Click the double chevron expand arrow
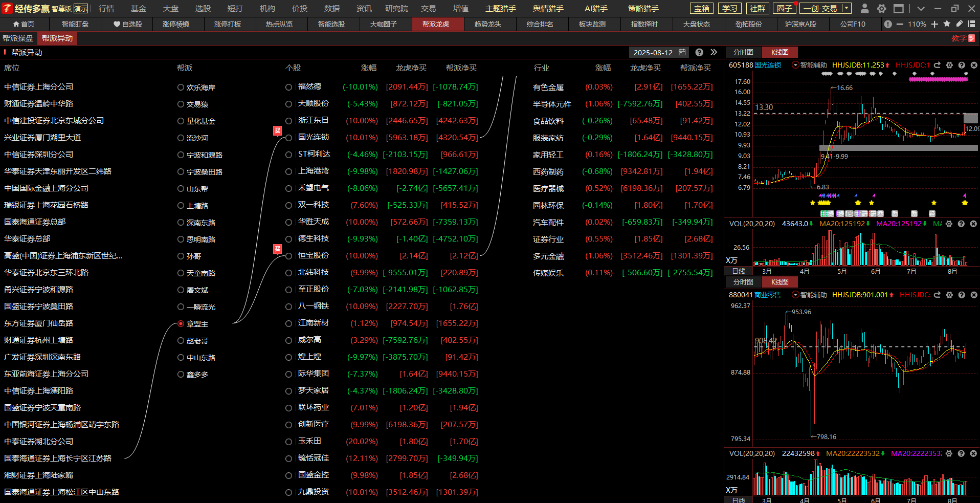Image resolution: width=980 pixels, height=503 pixels. point(714,52)
